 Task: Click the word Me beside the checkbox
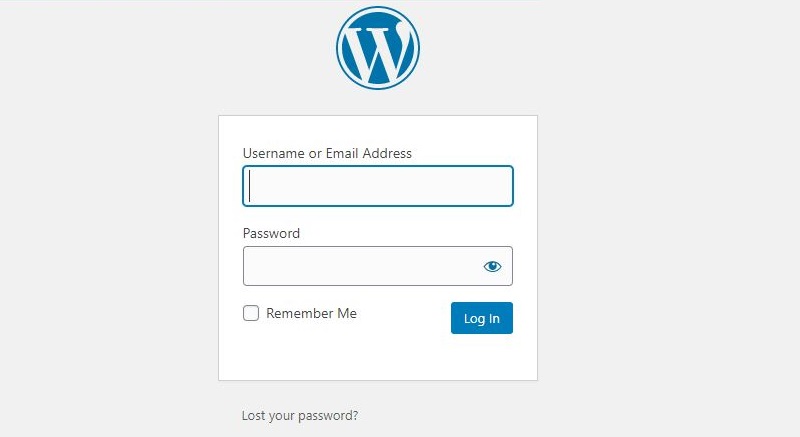click(347, 313)
